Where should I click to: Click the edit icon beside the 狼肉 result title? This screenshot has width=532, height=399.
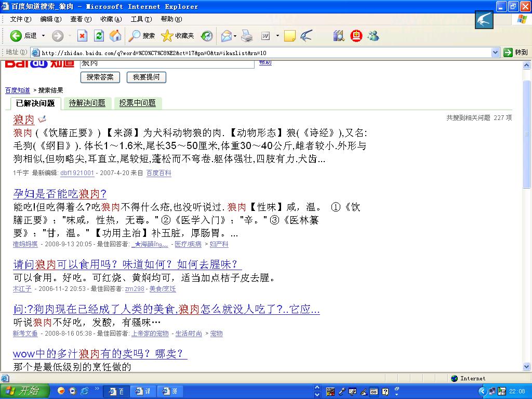coord(42,119)
